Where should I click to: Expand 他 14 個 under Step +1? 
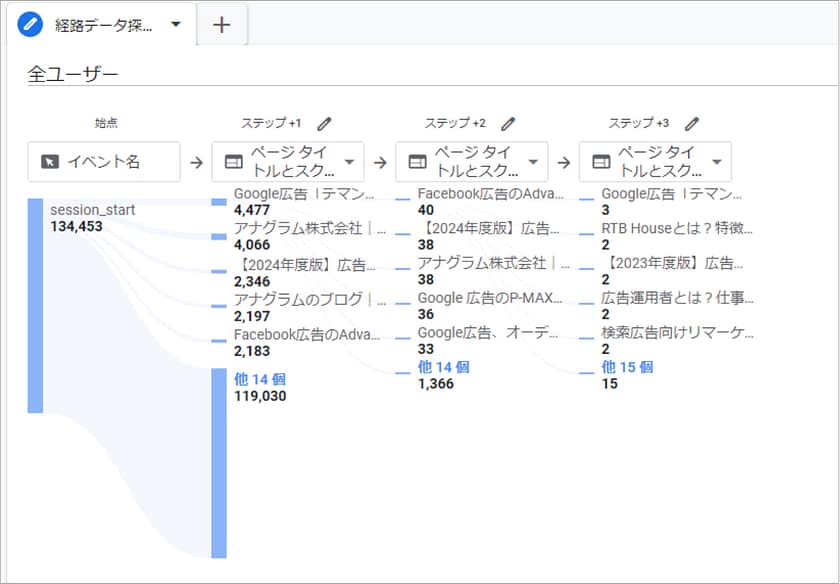tap(262, 379)
